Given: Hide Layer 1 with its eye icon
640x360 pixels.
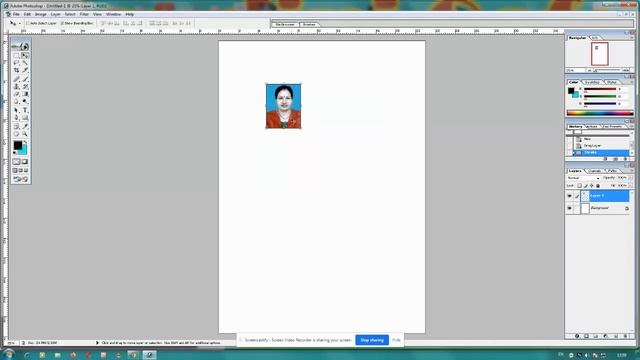Looking at the screenshot, I should tap(569, 196).
